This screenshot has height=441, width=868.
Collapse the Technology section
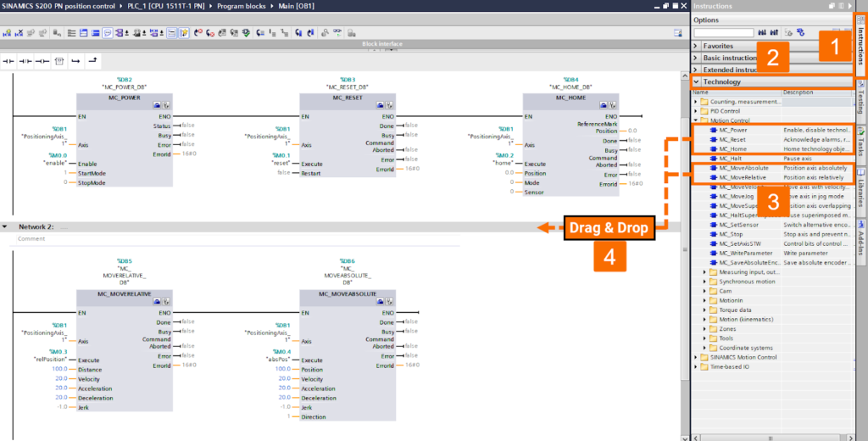pyautogui.click(x=696, y=82)
